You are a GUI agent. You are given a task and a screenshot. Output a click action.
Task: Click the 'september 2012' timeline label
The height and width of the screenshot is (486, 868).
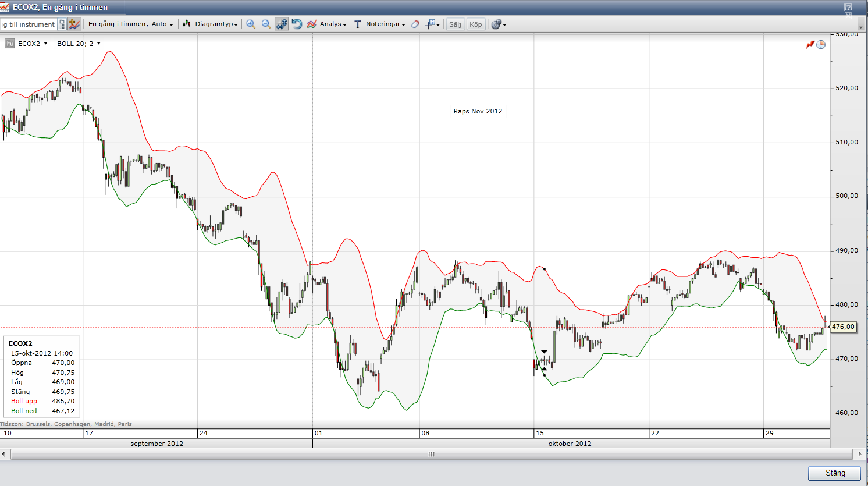click(x=156, y=444)
